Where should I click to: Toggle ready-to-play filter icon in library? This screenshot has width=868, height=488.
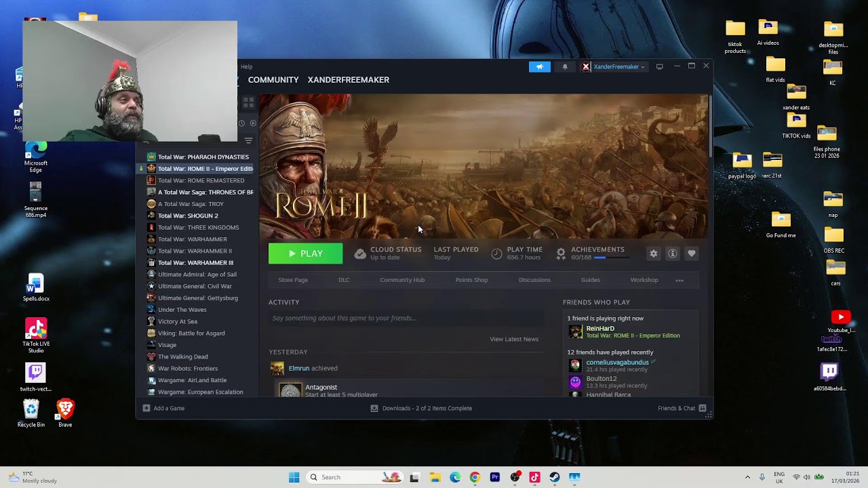pos(253,123)
